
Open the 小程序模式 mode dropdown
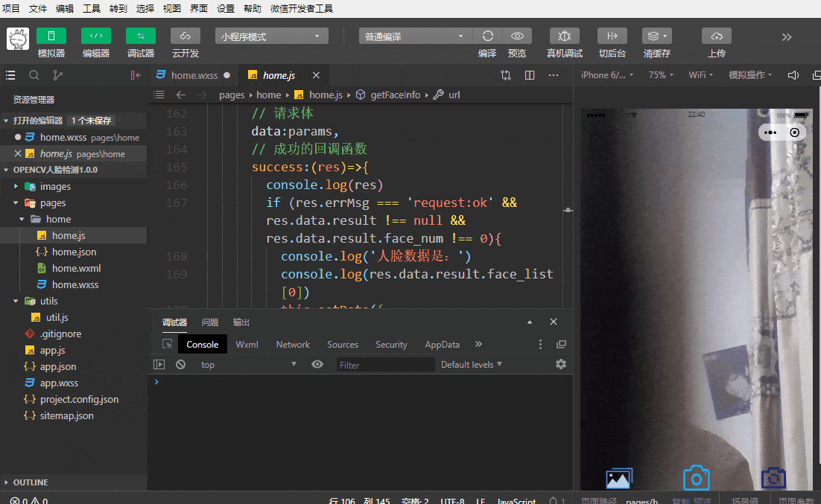pos(271,36)
